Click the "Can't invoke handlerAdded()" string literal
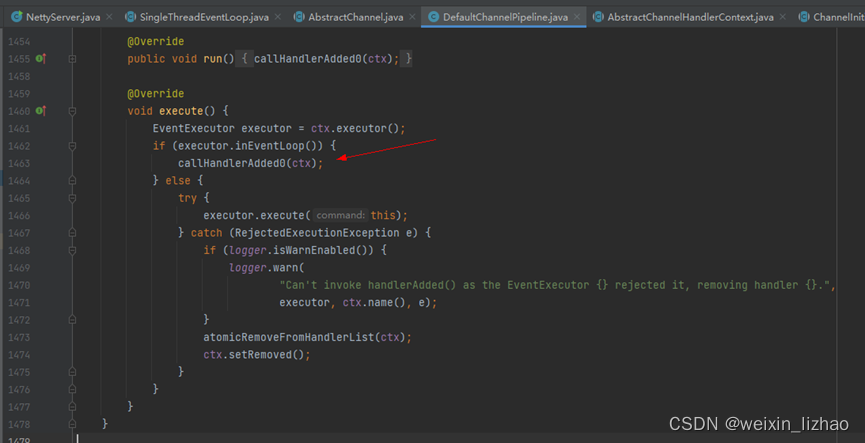 (x=557, y=285)
